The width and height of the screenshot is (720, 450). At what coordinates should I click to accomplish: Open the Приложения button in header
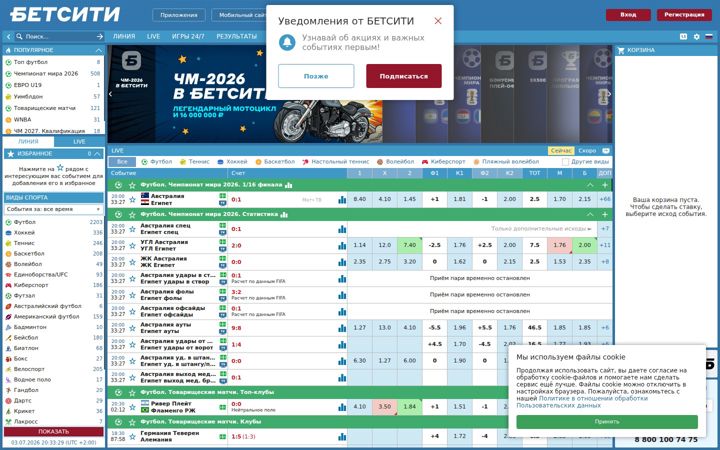(x=179, y=15)
